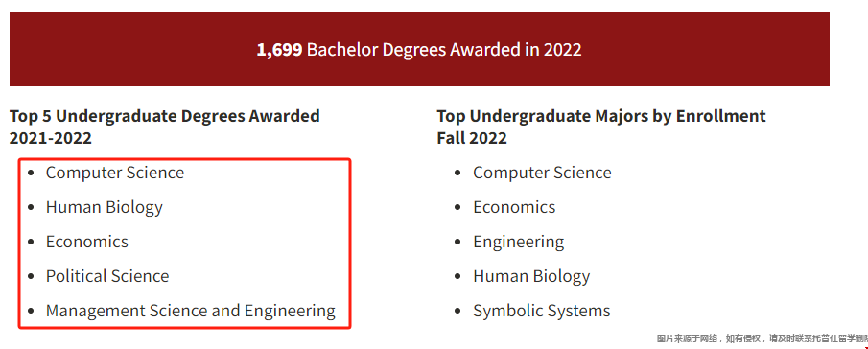Click the 2021-2022 subheading text

click(x=51, y=138)
